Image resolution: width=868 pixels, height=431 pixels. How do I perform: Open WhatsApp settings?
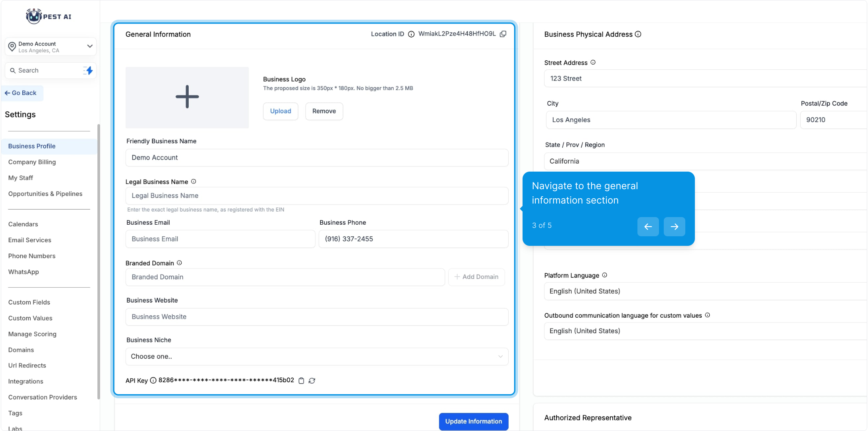tap(24, 272)
